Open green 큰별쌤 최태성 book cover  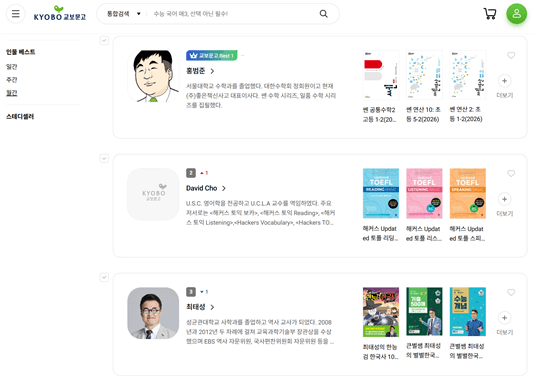(x=424, y=312)
